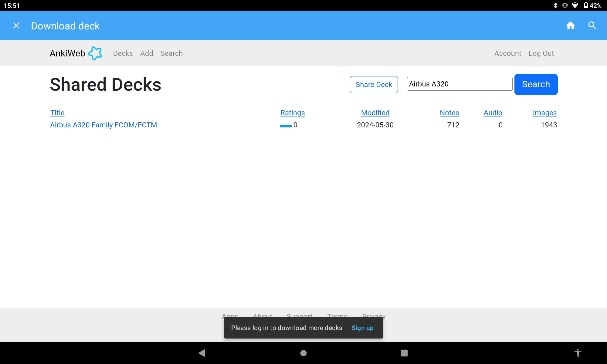Tap the Bluetooth status icon
Screen dimensions: 607x364
tap(555, 5)
